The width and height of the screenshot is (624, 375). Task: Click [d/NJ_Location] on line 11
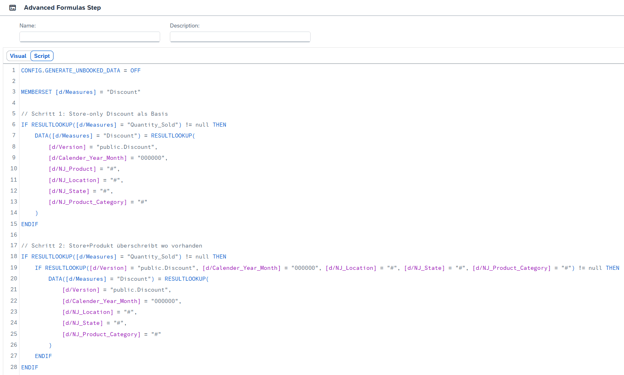(x=74, y=180)
